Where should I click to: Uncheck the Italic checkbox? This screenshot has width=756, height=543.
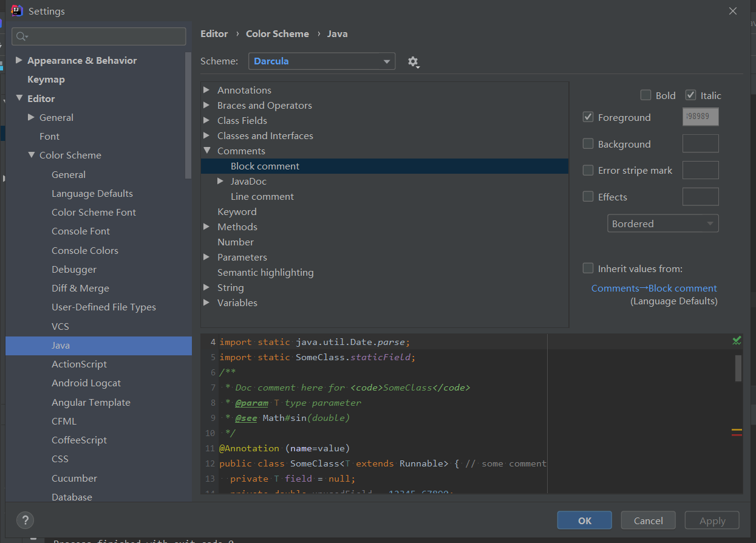tap(690, 95)
